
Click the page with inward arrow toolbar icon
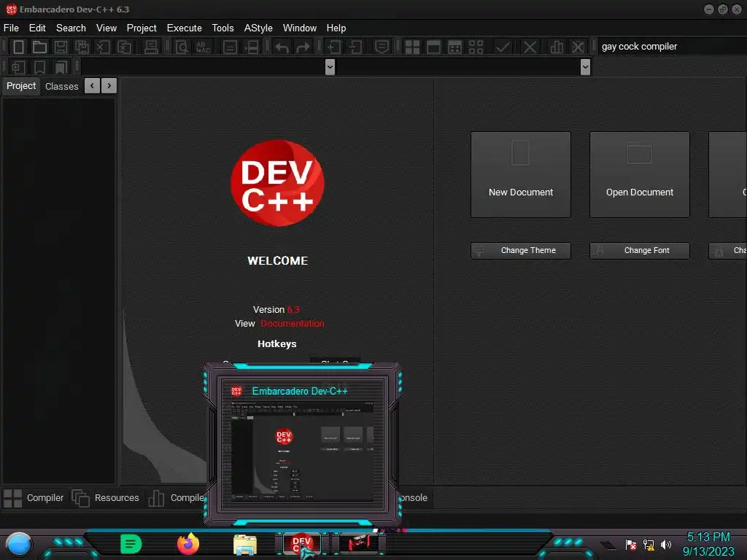[334, 47]
